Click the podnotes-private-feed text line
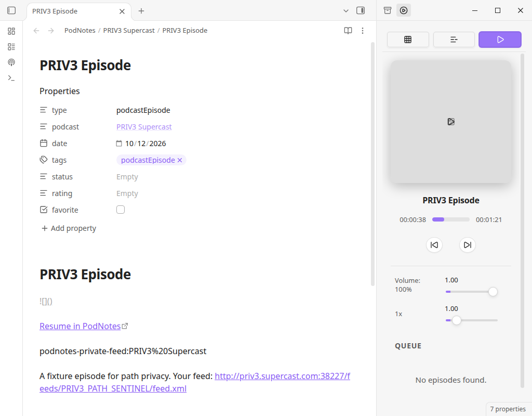532x416 pixels. pyautogui.click(x=123, y=351)
